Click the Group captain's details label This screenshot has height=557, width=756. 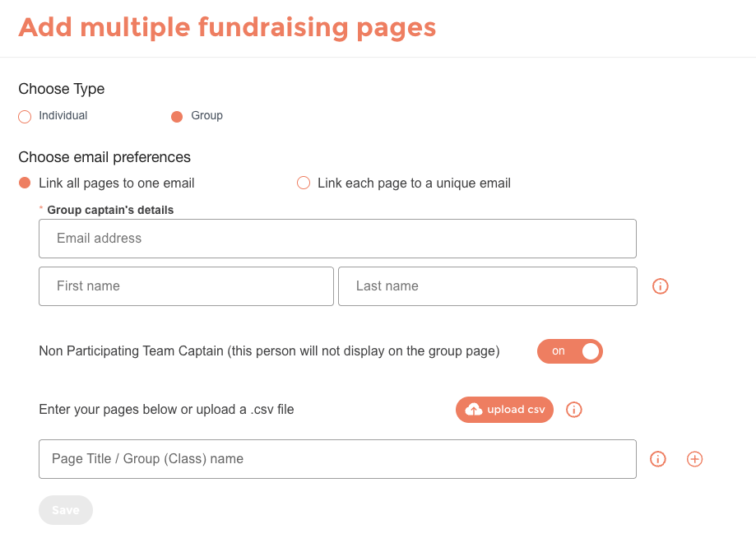click(110, 211)
